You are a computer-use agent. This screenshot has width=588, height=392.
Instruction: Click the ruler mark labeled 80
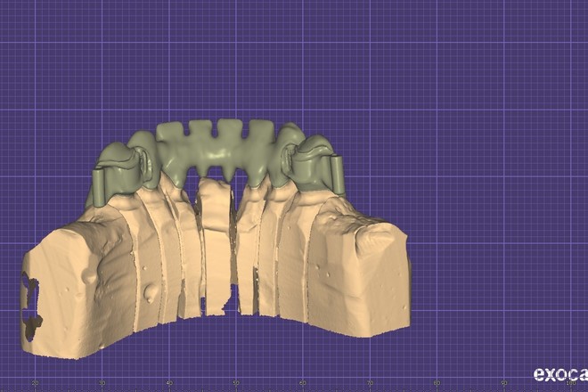(437, 384)
